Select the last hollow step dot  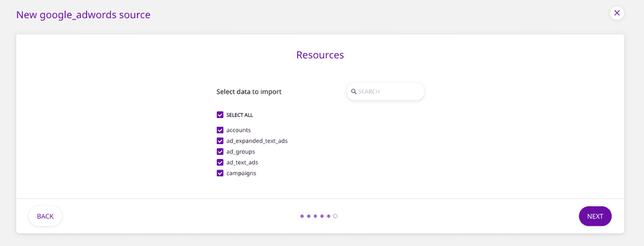coord(335,216)
